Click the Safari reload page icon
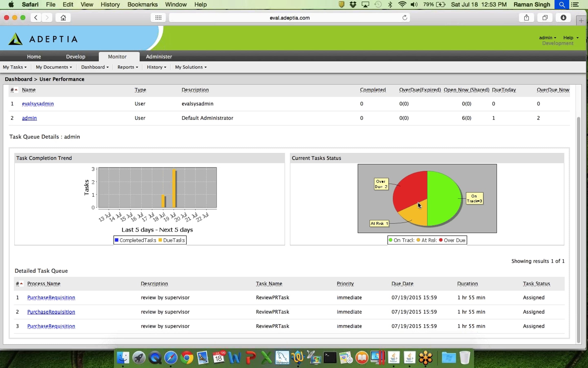 pos(404,18)
